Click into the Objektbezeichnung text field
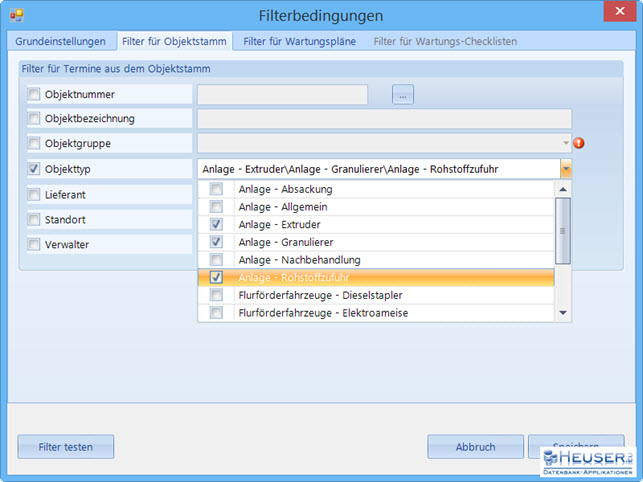This screenshot has height=482, width=643. [384, 119]
